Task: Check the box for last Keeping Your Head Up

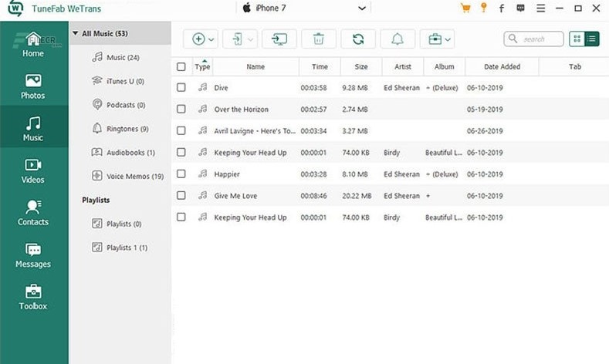Action: [x=181, y=217]
